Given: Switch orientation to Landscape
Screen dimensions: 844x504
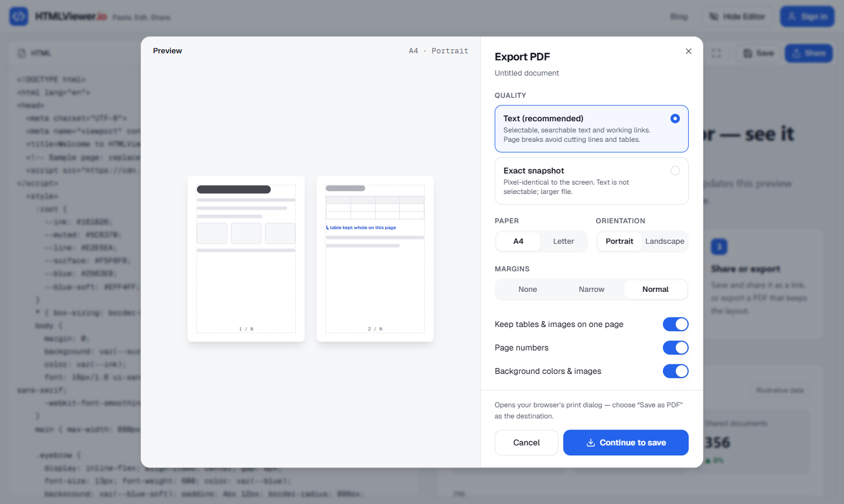Looking at the screenshot, I should [x=665, y=241].
